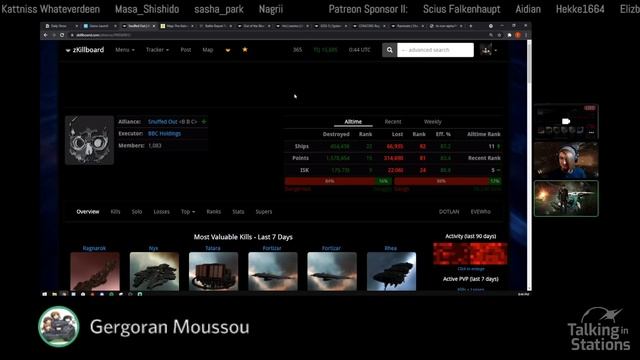Open the Post page link
Viewport: 640px width, 360px height.
coord(186,50)
